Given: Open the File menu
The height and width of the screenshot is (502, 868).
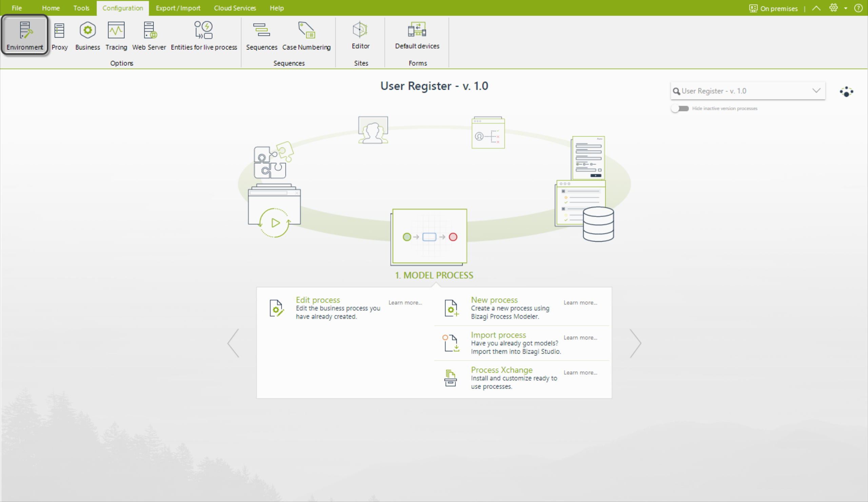Looking at the screenshot, I should point(17,8).
